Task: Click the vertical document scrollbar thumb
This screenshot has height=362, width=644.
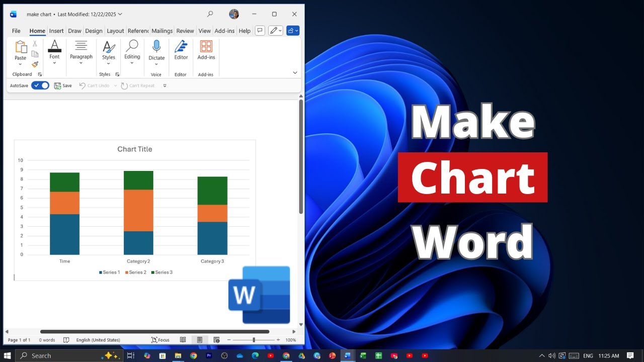Action: coord(301,156)
